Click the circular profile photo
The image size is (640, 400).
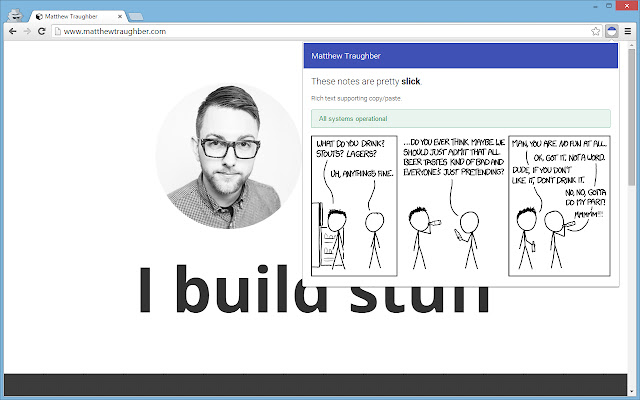click(x=229, y=157)
